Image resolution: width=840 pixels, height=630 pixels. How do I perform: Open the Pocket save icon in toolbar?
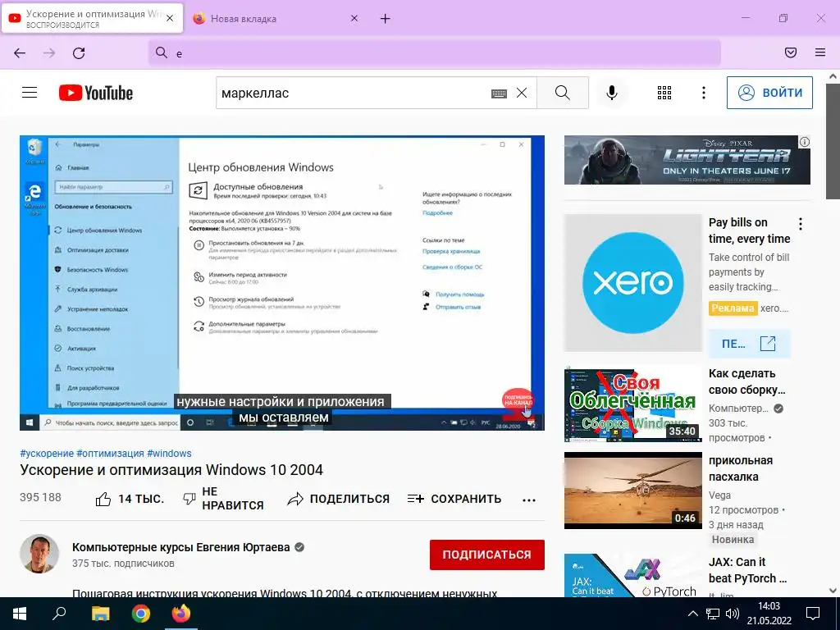[791, 52]
